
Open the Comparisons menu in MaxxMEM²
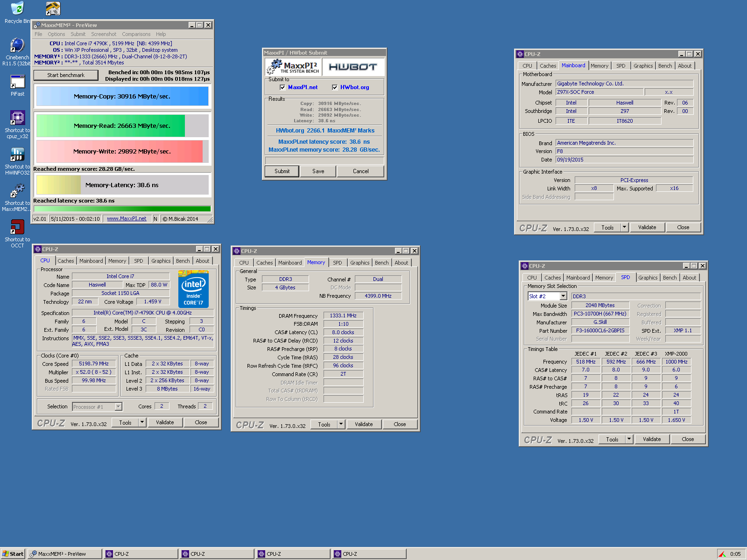[136, 34]
